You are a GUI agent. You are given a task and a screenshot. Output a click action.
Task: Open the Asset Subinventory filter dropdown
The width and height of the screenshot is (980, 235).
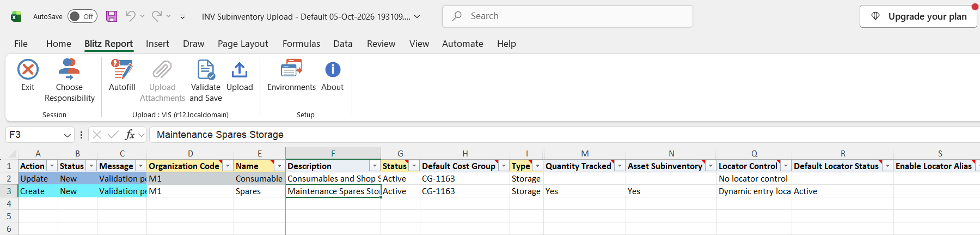(711, 166)
